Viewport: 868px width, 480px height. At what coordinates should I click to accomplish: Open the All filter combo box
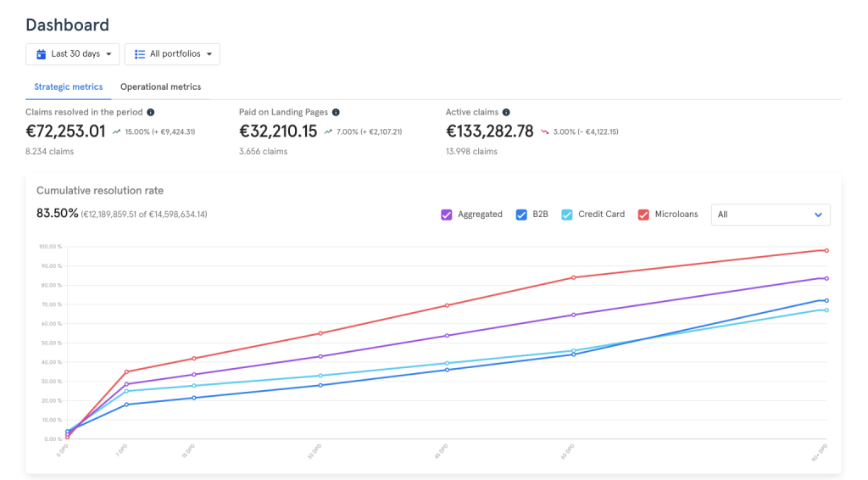[771, 215]
